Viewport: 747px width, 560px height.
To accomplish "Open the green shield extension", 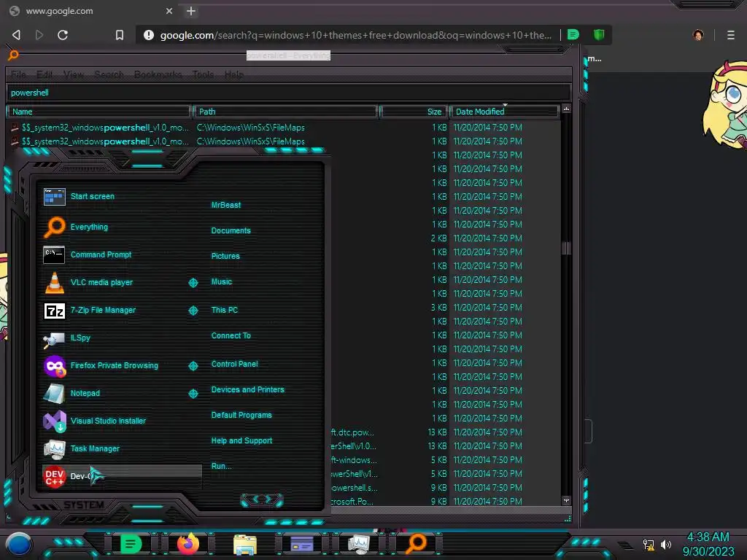I will tap(599, 34).
